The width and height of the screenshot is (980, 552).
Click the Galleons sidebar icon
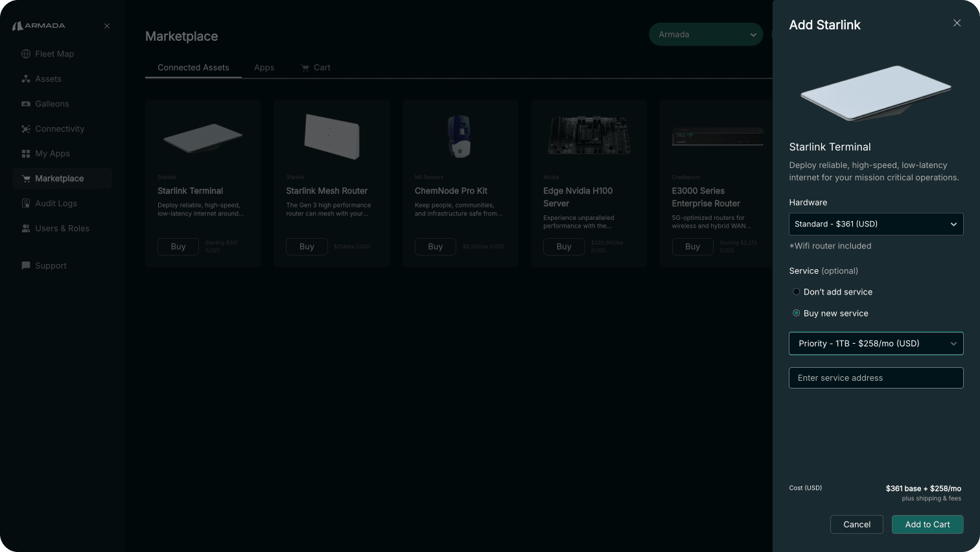[26, 104]
